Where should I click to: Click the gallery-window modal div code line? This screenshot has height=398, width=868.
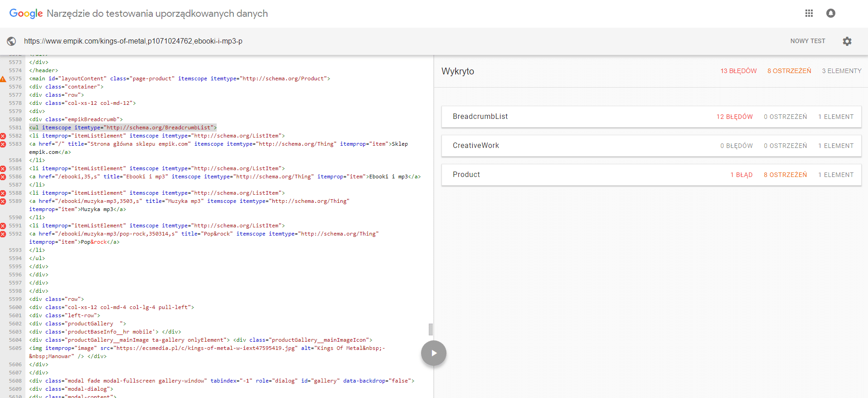[222, 381]
